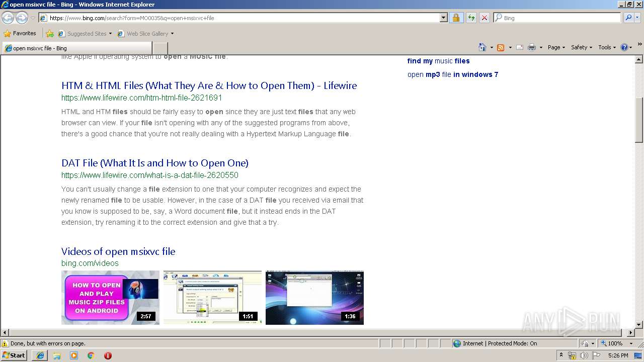Image resolution: width=644 pixels, height=362 pixels.
Task: Open Google Chrome in taskbar
Action: pyautogui.click(x=91, y=355)
